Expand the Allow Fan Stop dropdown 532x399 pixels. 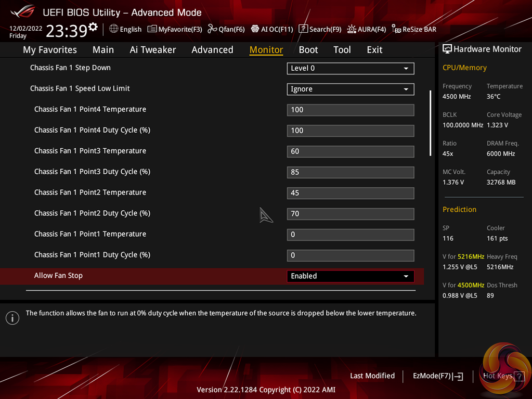click(351, 276)
